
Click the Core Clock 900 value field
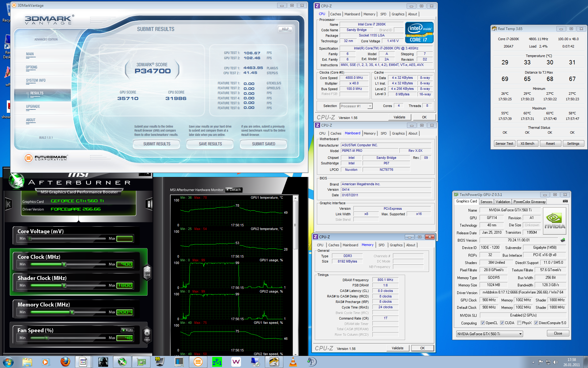(x=125, y=264)
